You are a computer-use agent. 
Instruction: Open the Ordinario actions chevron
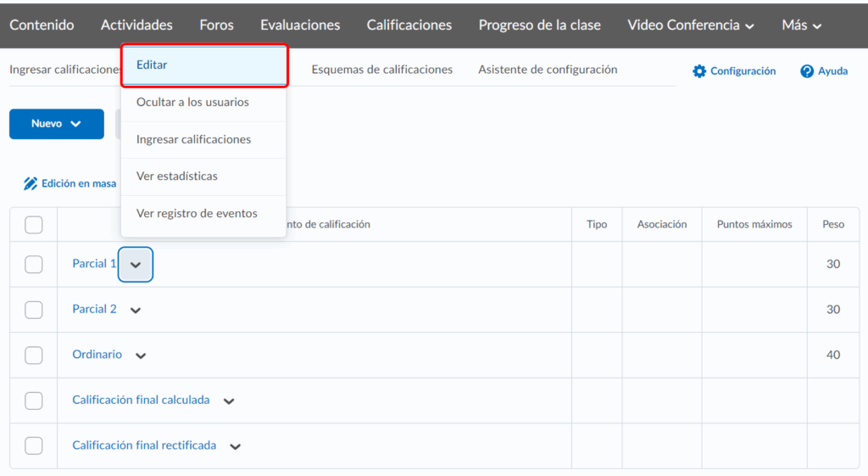click(x=141, y=356)
